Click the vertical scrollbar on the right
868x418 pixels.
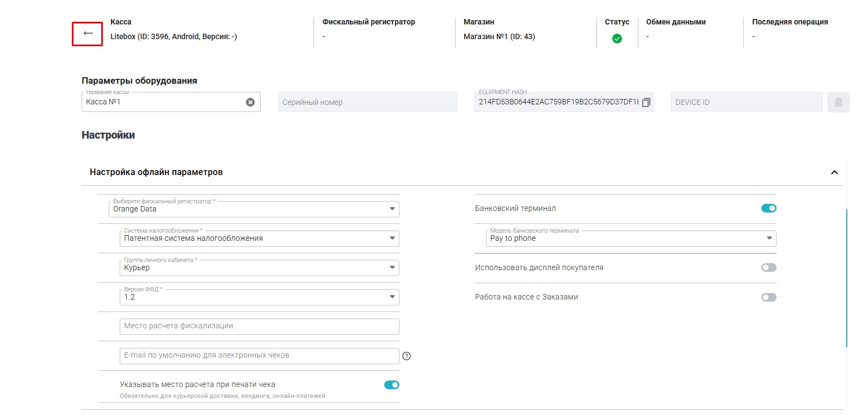846,277
